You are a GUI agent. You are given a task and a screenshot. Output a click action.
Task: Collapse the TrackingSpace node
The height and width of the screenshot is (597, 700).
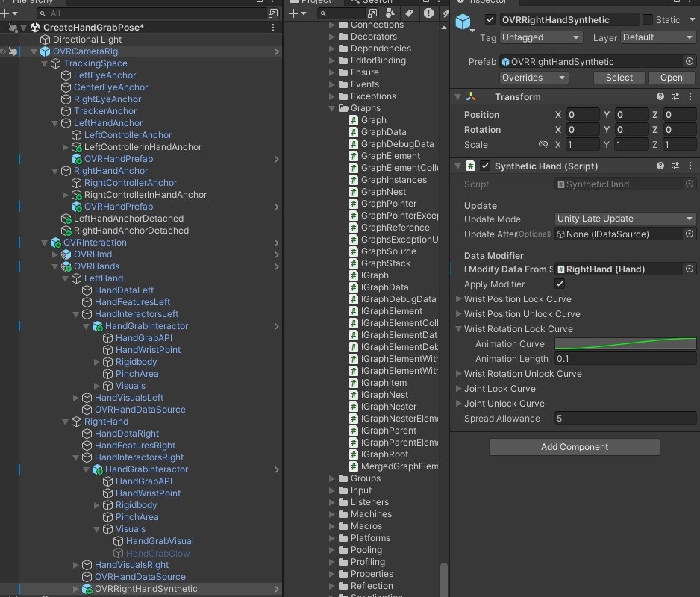pos(44,64)
